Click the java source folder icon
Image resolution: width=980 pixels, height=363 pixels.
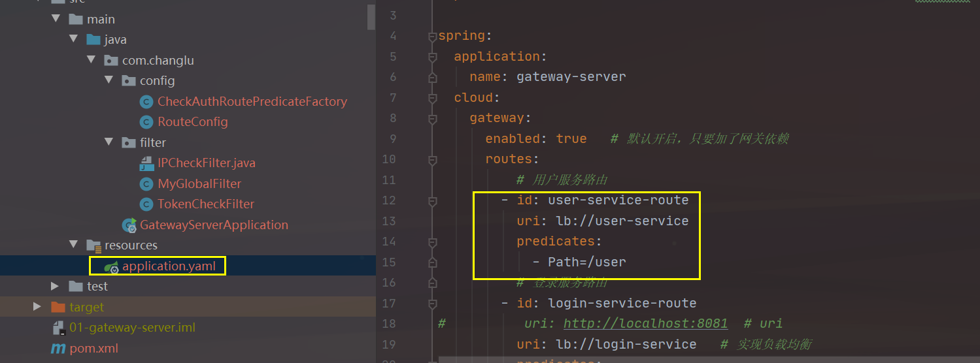pyautogui.click(x=93, y=40)
